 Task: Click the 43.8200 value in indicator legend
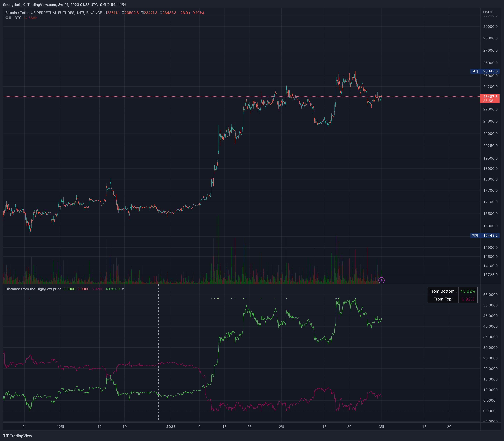(x=112, y=289)
